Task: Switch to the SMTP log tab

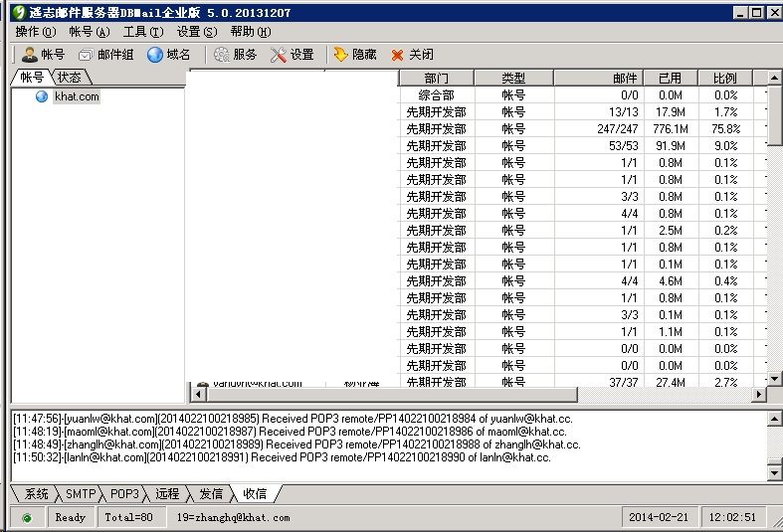Action: pos(81,494)
